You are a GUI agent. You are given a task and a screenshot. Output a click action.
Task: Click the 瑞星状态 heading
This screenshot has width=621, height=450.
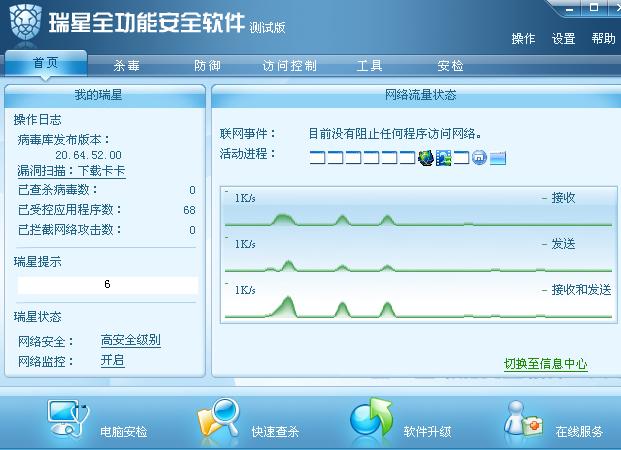pyautogui.click(x=38, y=317)
